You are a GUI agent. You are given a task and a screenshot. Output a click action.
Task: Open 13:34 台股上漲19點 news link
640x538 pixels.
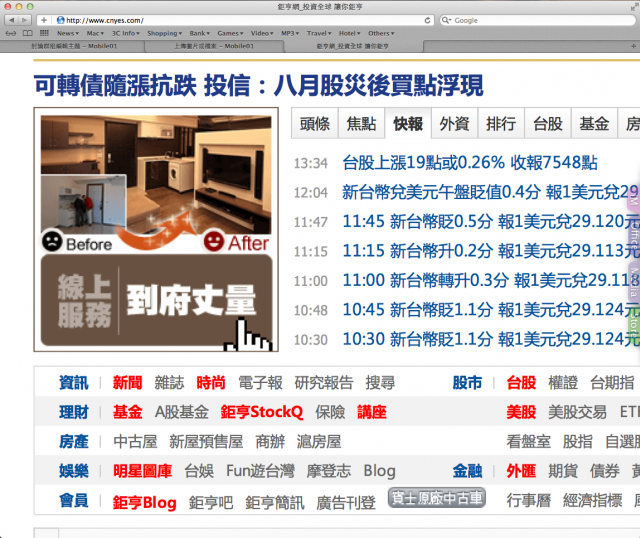[x=469, y=162]
